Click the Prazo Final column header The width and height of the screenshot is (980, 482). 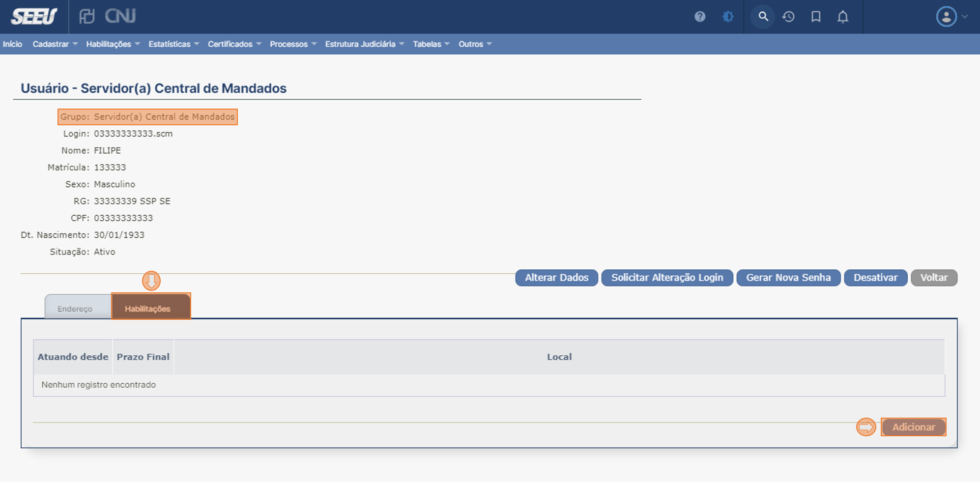click(x=143, y=357)
